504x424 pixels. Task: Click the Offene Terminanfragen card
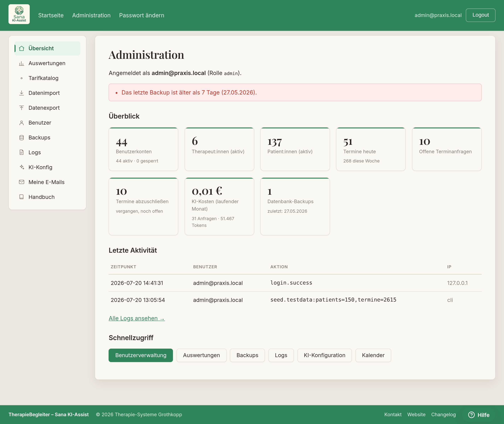[447, 149]
